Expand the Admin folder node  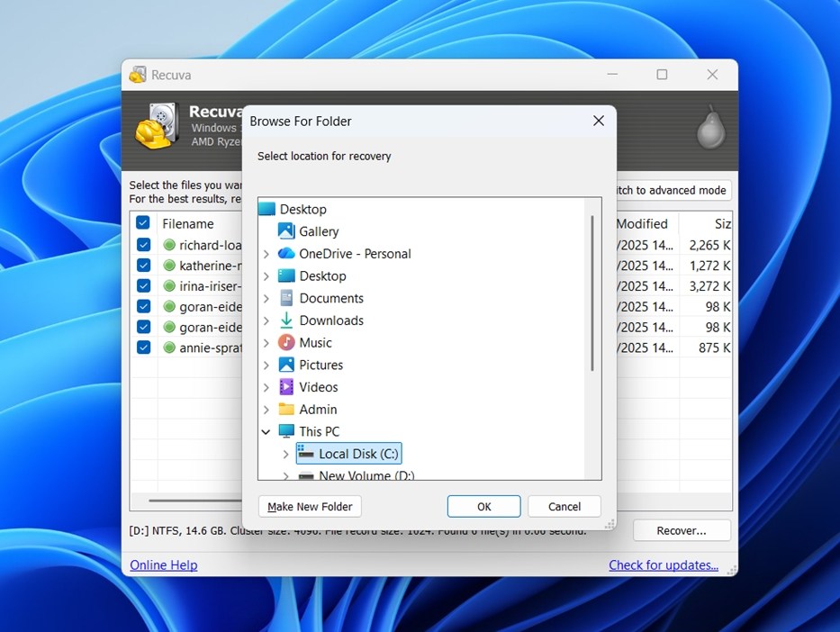pos(266,410)
